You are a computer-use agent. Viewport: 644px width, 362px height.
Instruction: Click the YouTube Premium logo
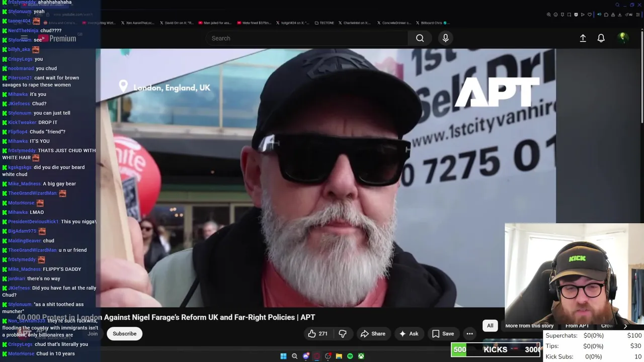tap(58, 38)
